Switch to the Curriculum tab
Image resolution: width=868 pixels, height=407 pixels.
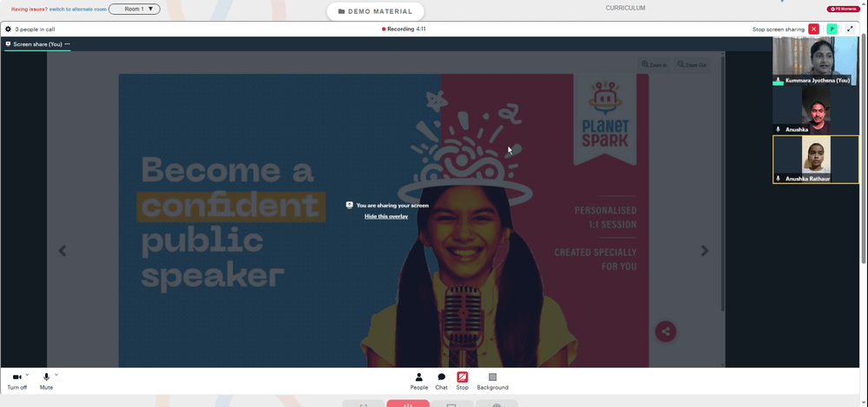pos(625,9)
